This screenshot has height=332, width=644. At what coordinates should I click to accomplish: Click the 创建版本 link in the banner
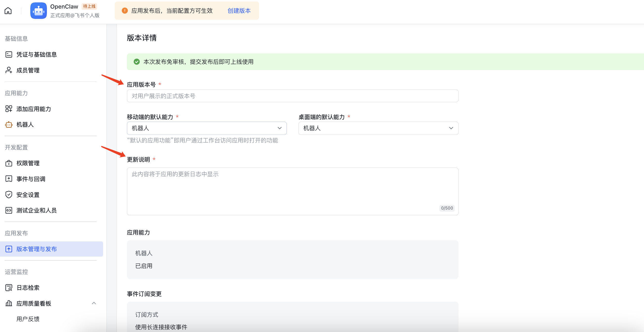(x=239, y=11)
